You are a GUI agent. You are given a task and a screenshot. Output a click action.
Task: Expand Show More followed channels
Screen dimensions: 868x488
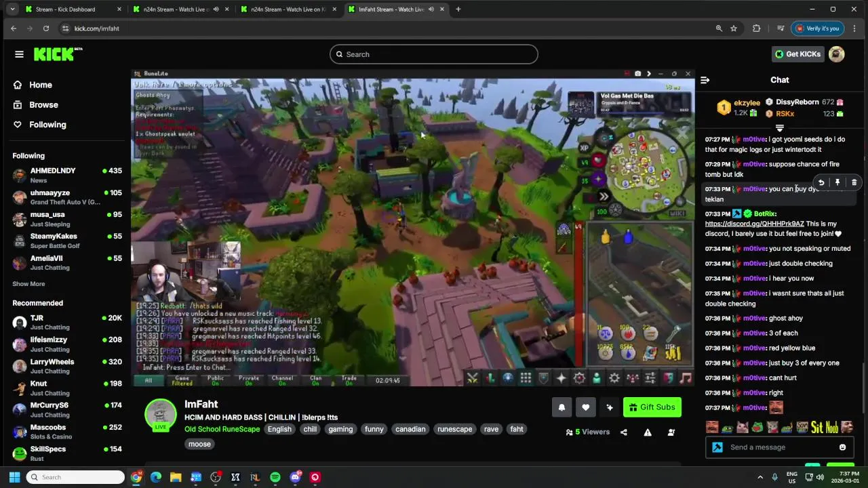28,284
